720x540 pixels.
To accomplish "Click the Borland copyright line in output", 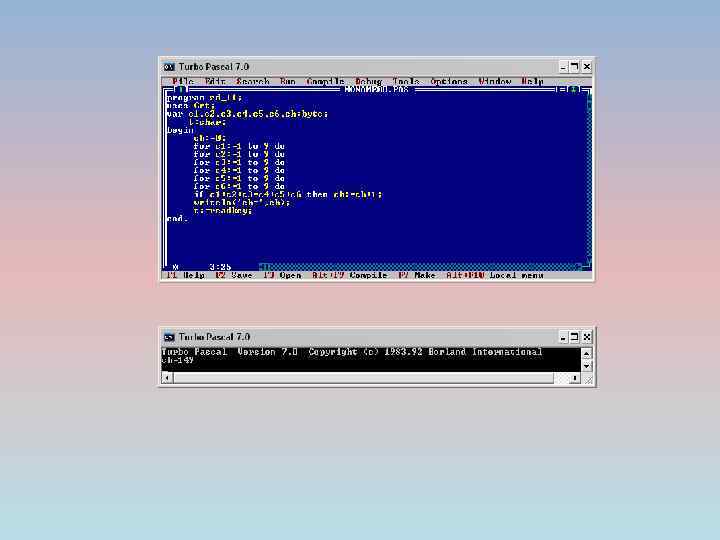I will click(352, 352).
